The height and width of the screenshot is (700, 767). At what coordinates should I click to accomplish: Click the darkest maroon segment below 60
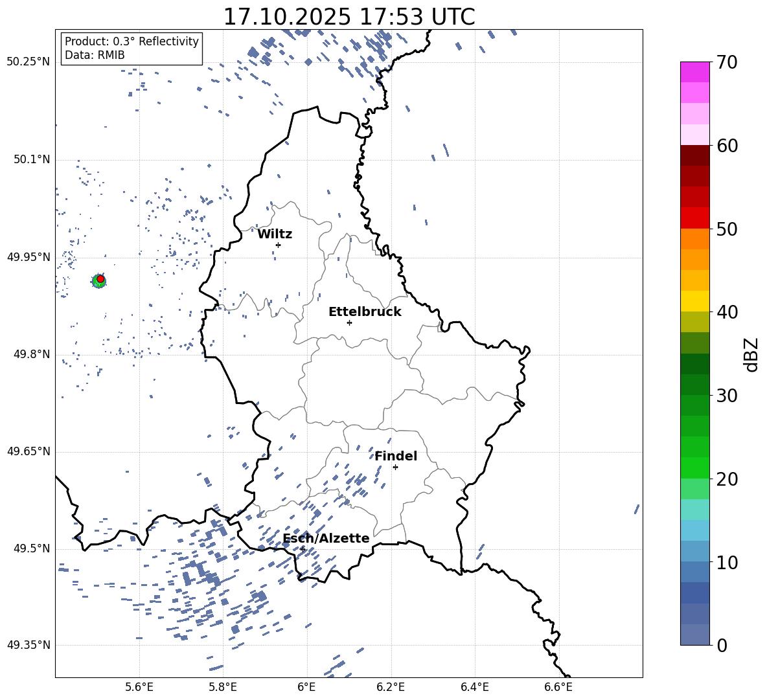click(694, 156)
